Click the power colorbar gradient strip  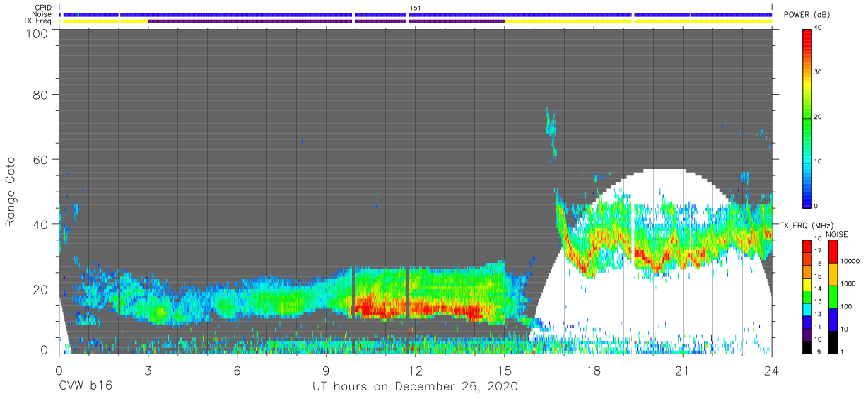click(807, 117)
